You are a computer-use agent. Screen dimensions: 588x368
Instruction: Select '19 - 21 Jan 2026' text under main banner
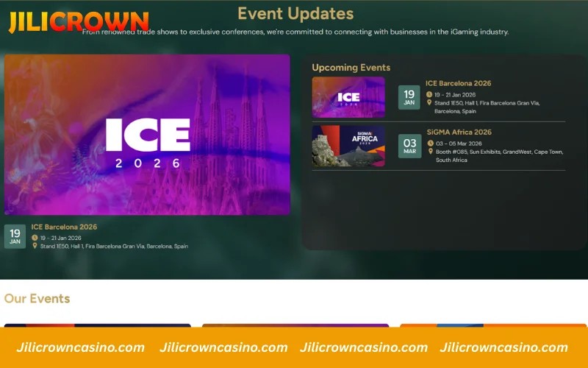(x=61, y=238)
